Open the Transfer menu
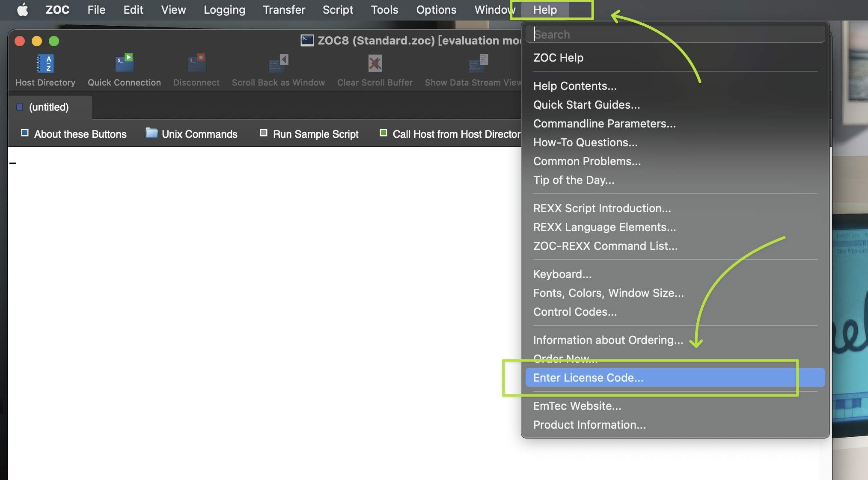868x480 pixels. tap(284, 9)
